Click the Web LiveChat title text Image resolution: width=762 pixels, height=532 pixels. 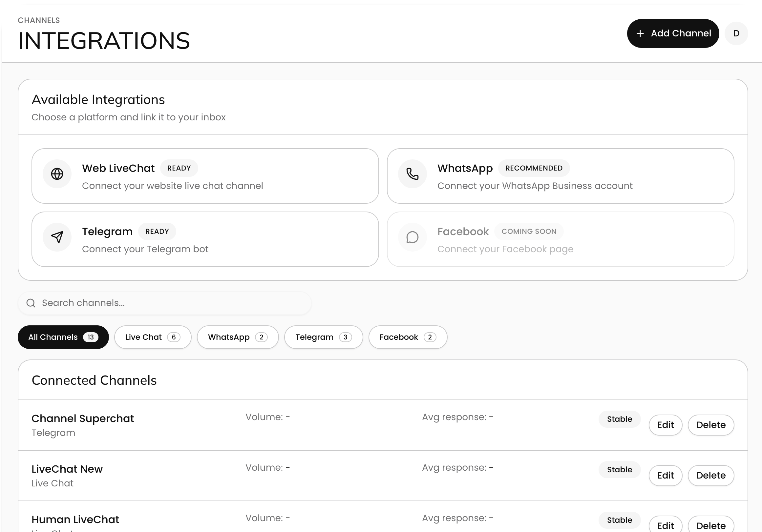pyautogui.click(x=118, y=168)
